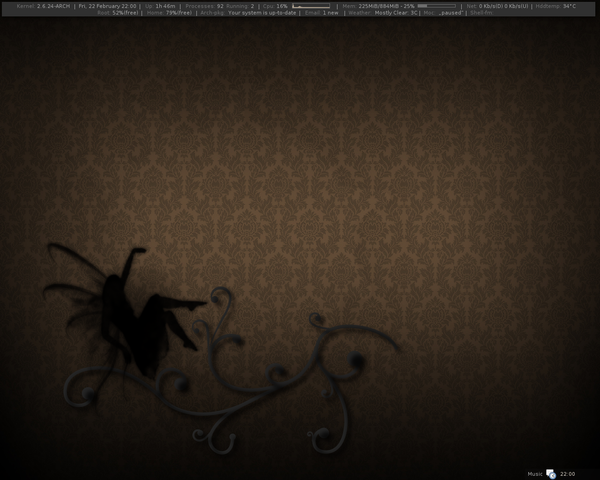
Task: Click the Running: 2 entry
Action: point(240,6)
